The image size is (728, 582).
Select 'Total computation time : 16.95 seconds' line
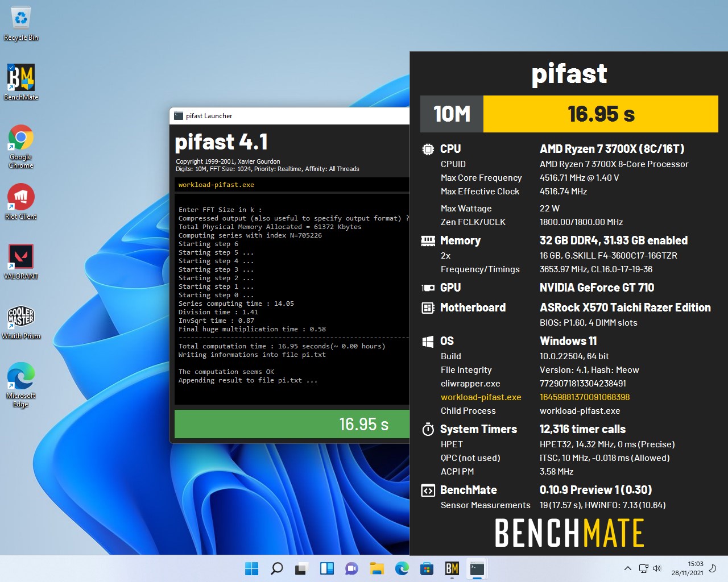pos(282,346)
